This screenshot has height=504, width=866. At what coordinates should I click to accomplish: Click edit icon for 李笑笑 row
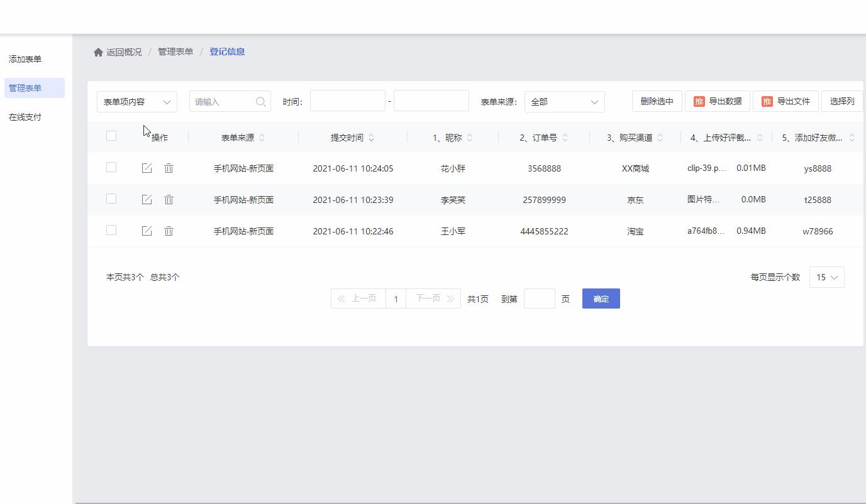147,199
